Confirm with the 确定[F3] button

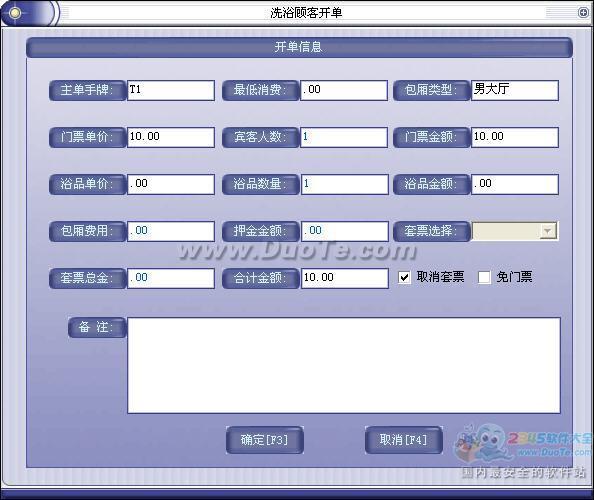pos(264,440)
